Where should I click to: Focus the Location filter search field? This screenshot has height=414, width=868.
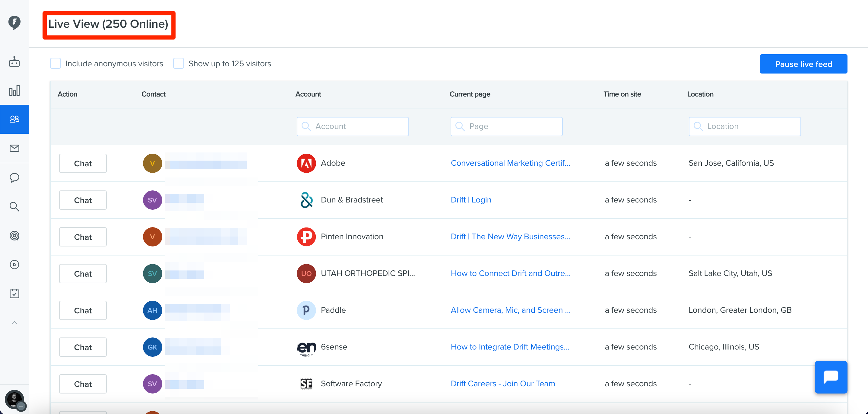[x=745, y=127]
